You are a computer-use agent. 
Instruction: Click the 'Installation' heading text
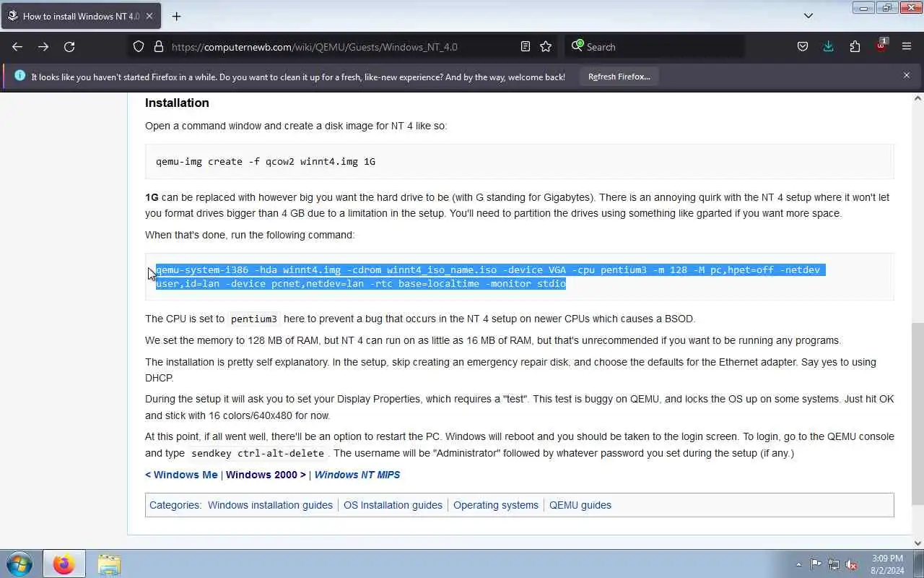(177, 103)
